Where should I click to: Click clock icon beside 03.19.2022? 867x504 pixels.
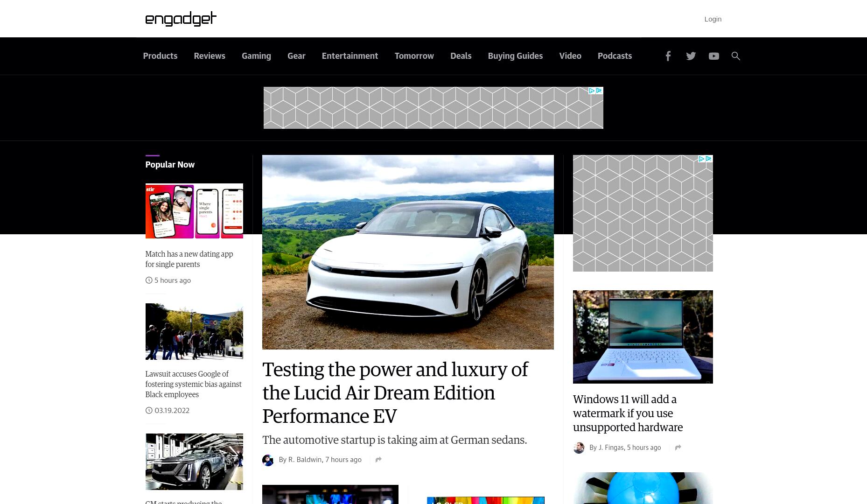coord(149,411)
